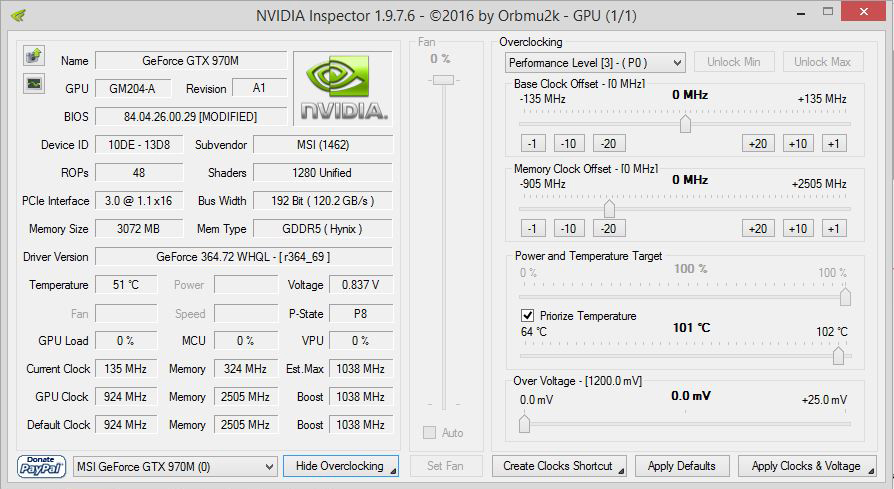Click the BIOS version field
The height and width of the screenshot is (489, 894).
190,117
